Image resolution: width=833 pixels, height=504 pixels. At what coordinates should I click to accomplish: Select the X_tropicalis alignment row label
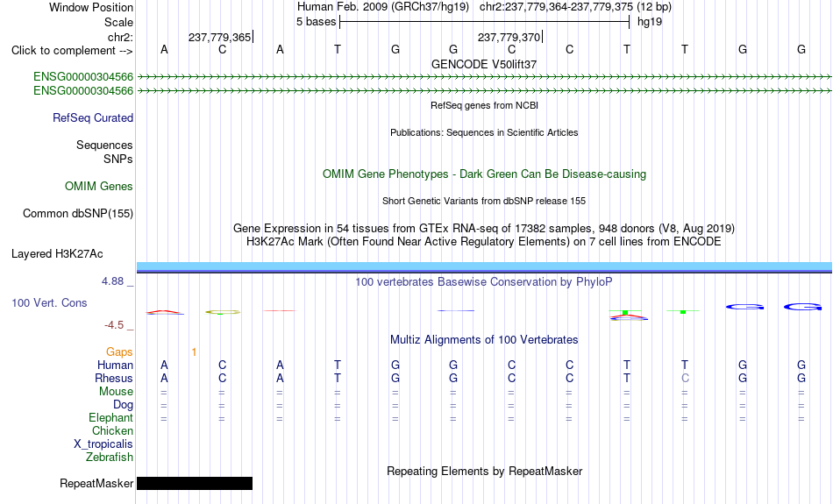tap(103, 444)
